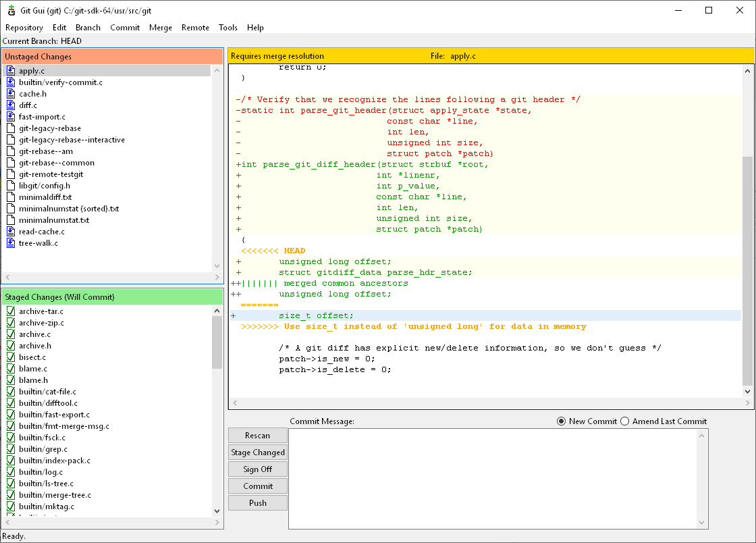Toggle staged check icon for builtin/grep.c
Screen dimensions: 756x543
point(11,449)
